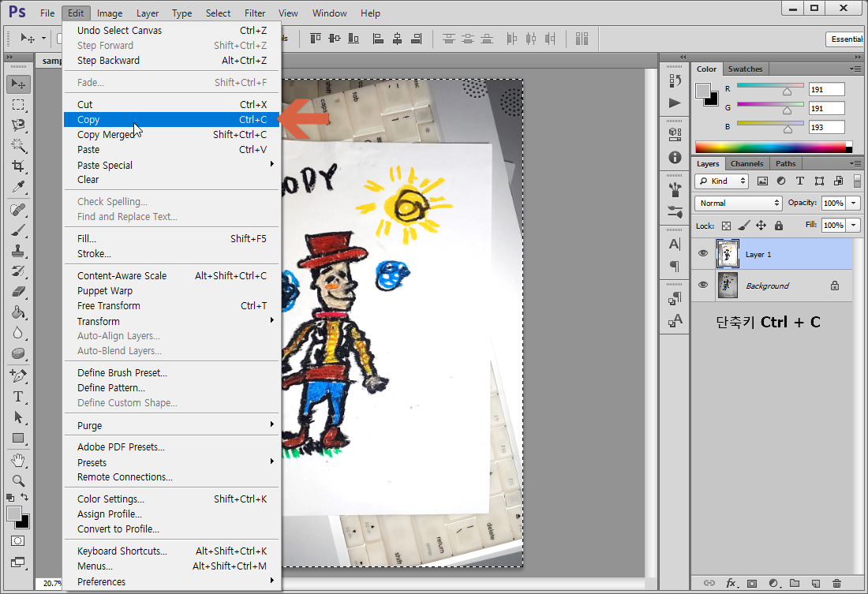This screenshot has width=868, height=594.
Task: Select the Hand tool
Action: coord(18,460)
